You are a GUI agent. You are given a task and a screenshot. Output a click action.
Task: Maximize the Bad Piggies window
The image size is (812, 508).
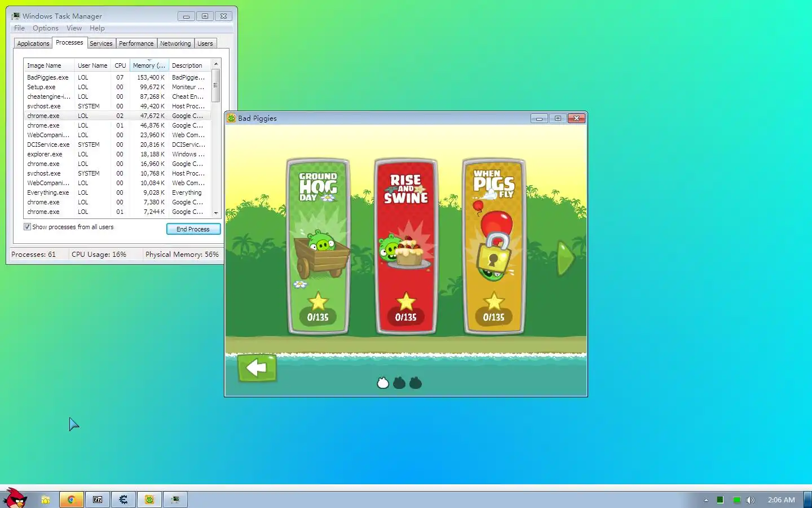pos(557,118)
